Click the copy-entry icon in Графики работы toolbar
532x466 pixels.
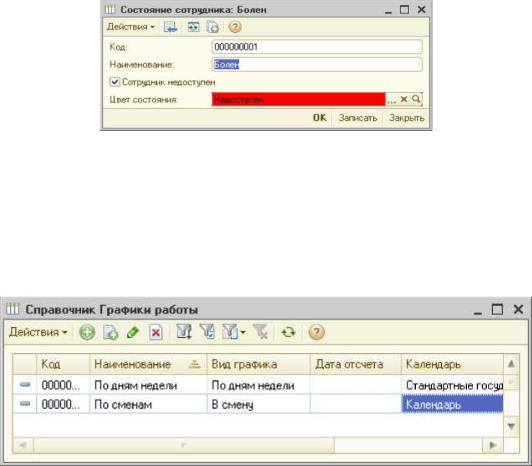click(111, 333)
